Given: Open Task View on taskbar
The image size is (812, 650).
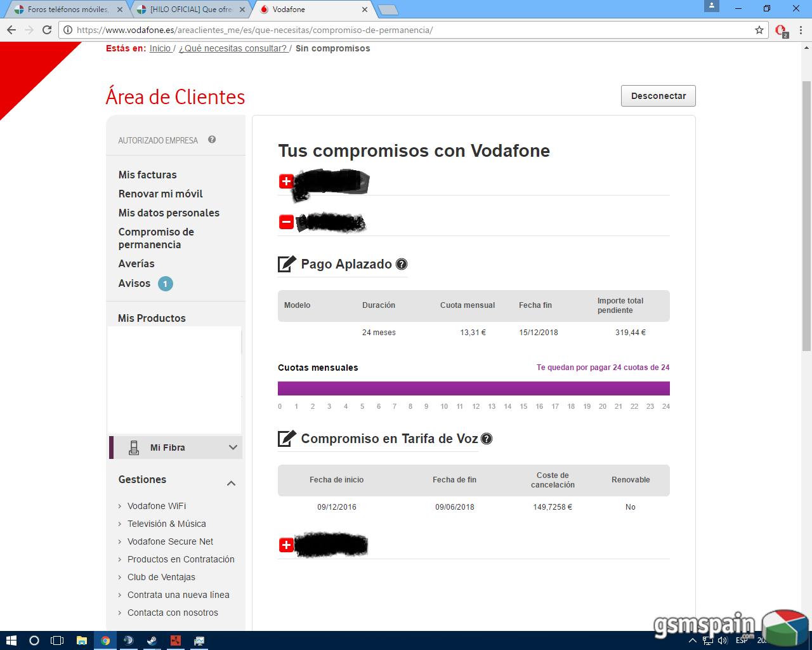Looking at the screenshot, I should click(x=57, y=640).
